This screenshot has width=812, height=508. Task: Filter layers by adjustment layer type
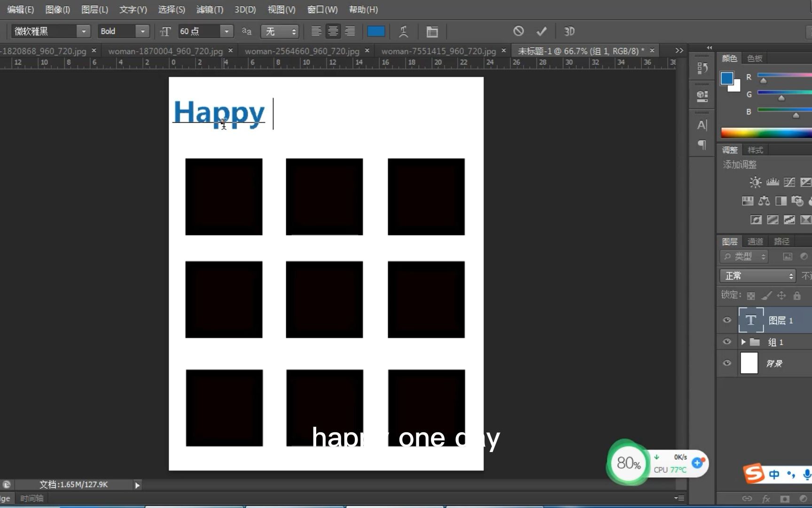(x=804, y=256)
